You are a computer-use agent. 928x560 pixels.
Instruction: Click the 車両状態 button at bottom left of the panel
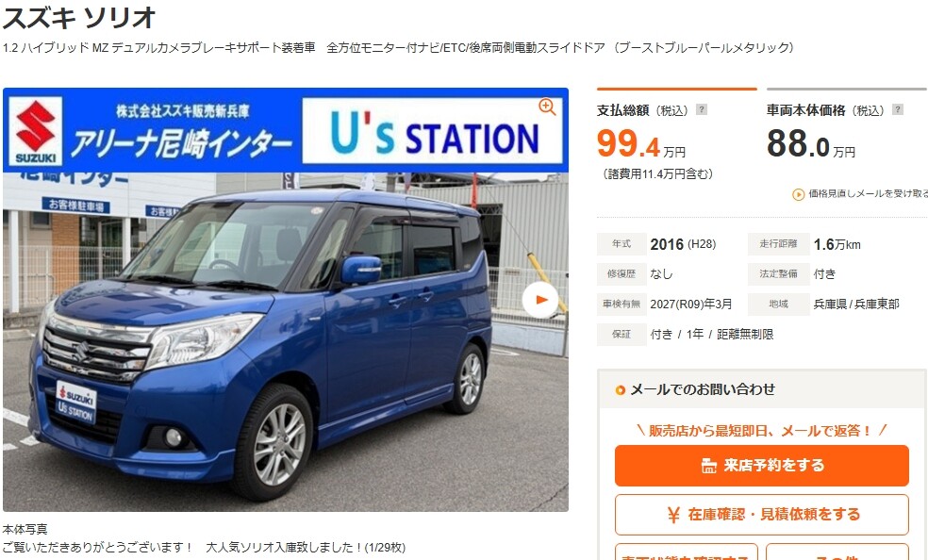pyautogui.click(x=687, y=552)
